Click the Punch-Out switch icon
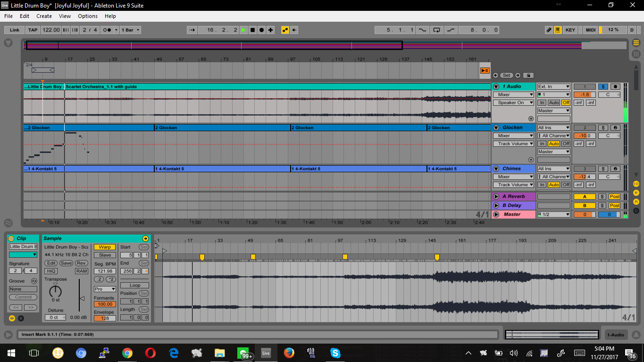Image resolution: width=644 pixels, height=362 pixels. tap(452, 30)
